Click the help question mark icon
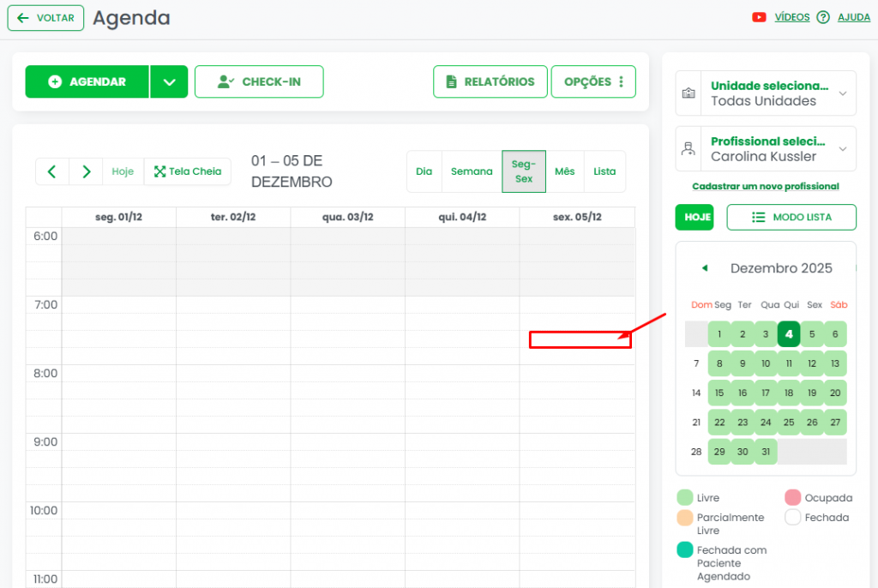Image resolution: width=878 pixels, height=588 pixels. point(823,17)
